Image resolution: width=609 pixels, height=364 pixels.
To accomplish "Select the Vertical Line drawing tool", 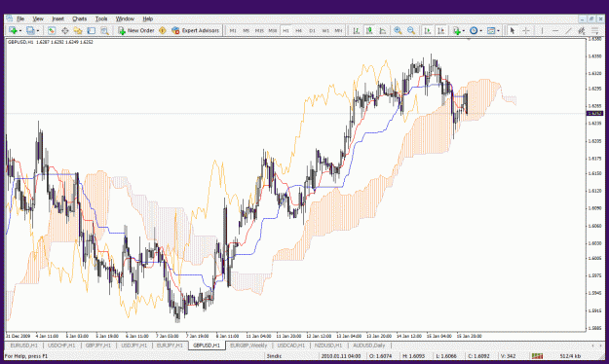I will coord(542,30).
